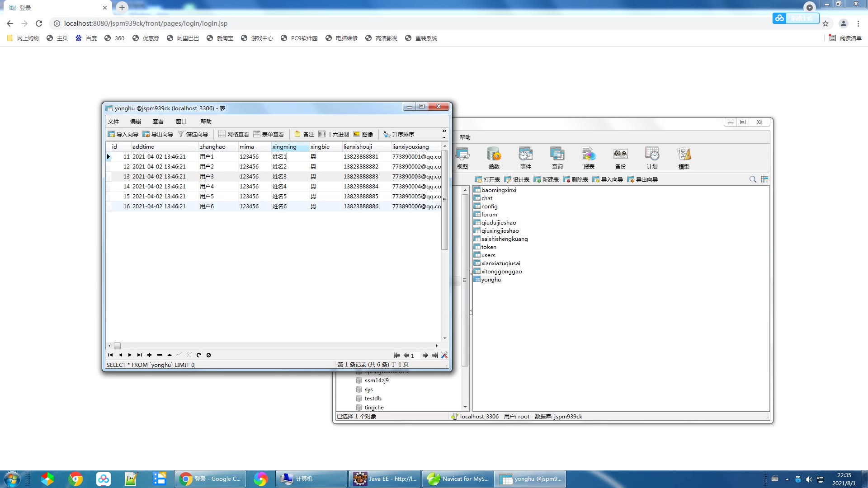
Task: Switch to 表单查看 form view
Action: click(x=269, y=134)
